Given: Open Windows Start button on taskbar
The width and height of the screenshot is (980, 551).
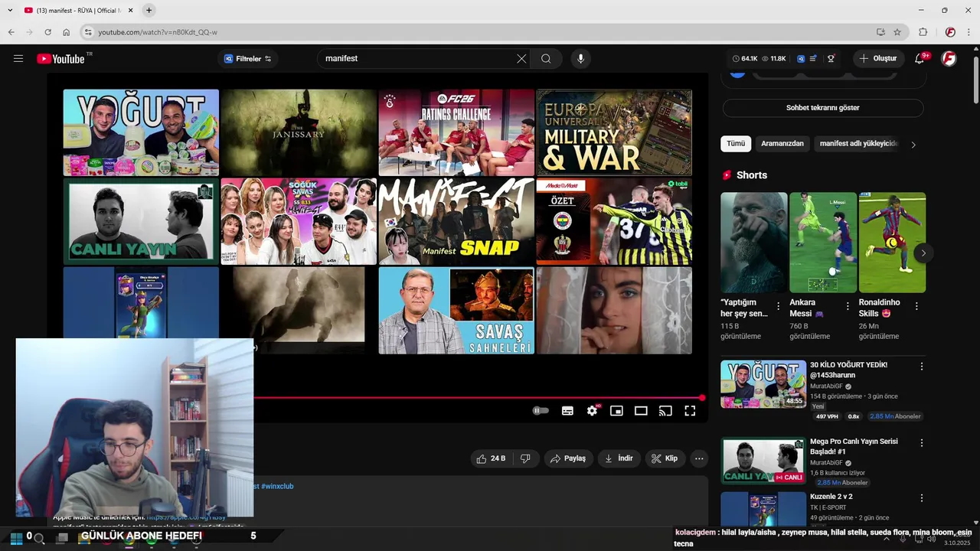Looking at the screenshot, I should point(15,538).
